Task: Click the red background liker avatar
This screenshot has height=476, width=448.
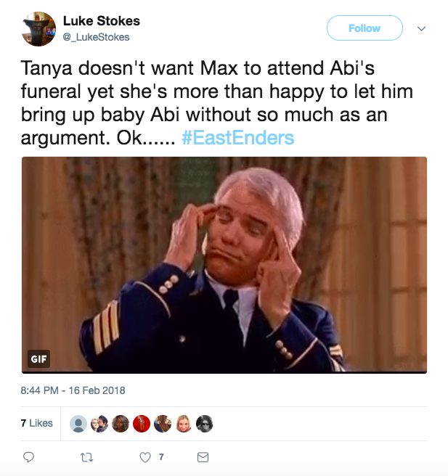Action: click(142, 424)
